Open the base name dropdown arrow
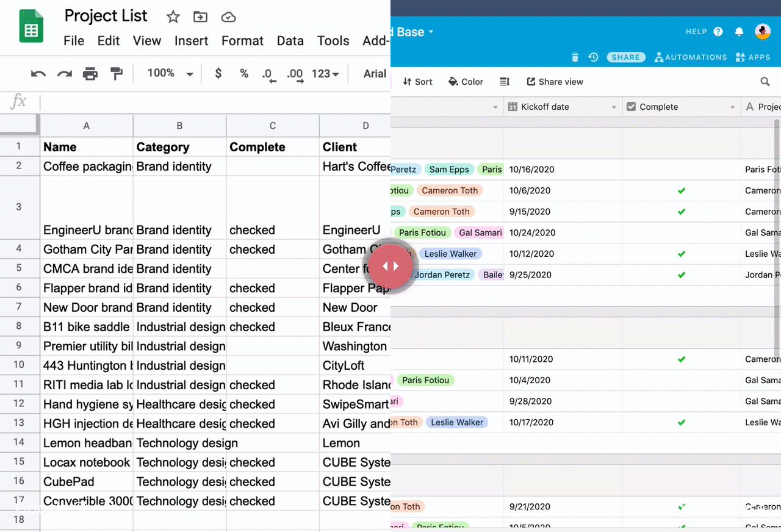The width and height of the screenshot is (781, 532). (431, 32)
